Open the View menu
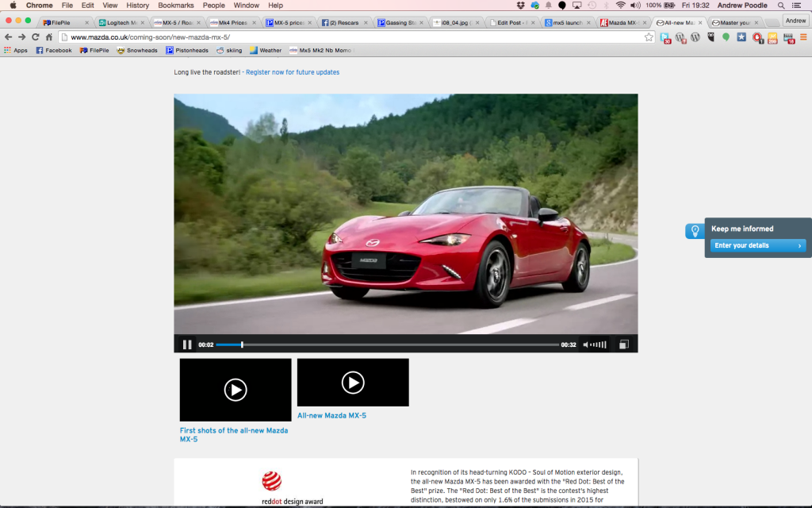 click(x=109, y=6)
